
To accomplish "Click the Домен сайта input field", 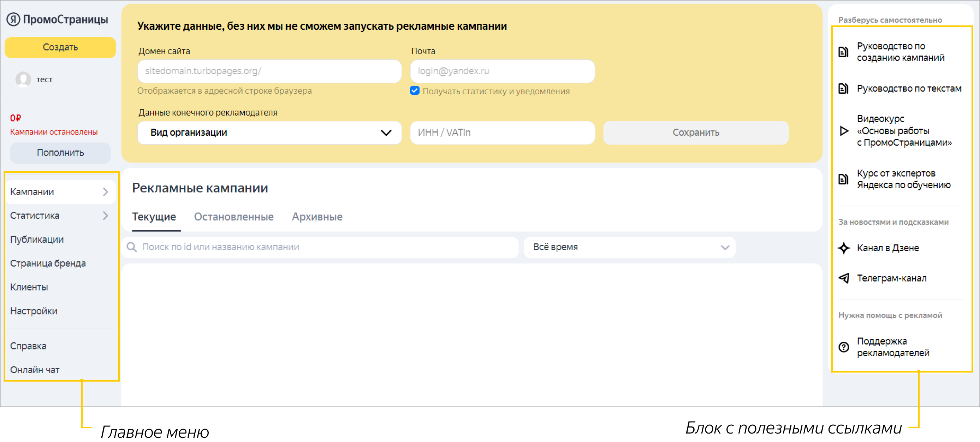I will coord(269,71).
